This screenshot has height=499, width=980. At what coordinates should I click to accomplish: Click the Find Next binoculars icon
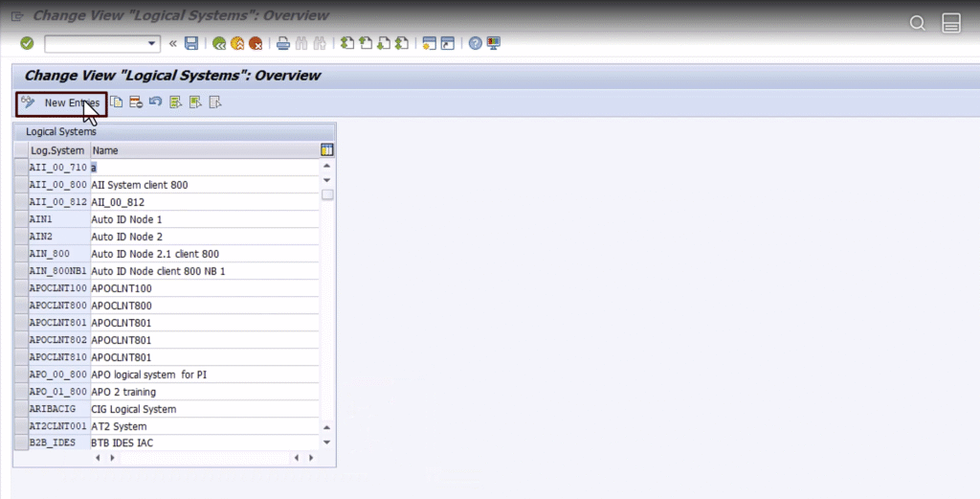click(x=320, y=43)
